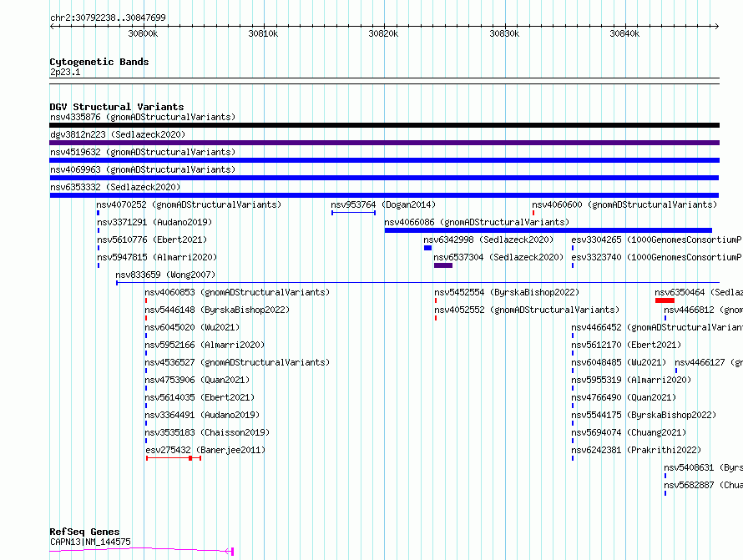Click the 2p23.1 cytogenetic band label
Screen dimensions: 743x560
[x=65, y=72]
